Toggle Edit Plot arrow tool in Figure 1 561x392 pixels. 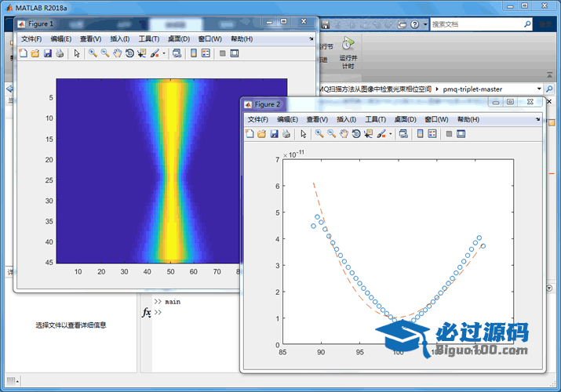77,53
